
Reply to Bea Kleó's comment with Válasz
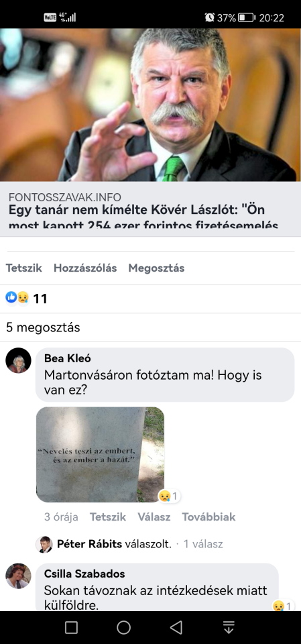(154, 517)
